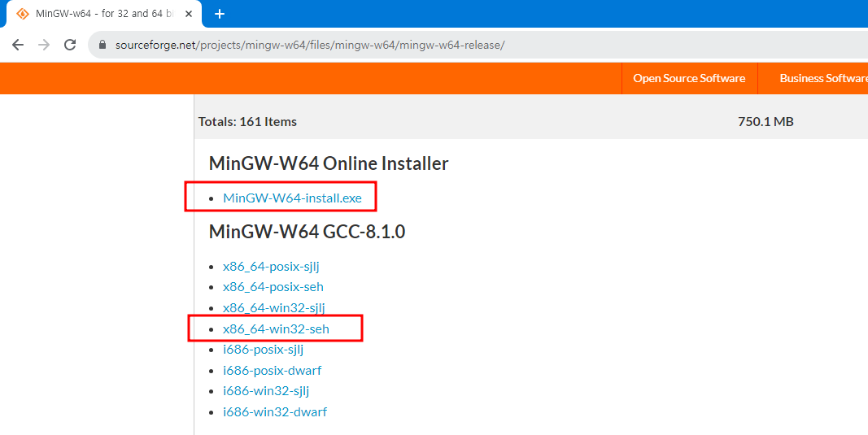Image resolution: width=868 pixels, height=435 pixels.
Task: Open the i686-win32-sjlj link
Action: pos(266,391)
